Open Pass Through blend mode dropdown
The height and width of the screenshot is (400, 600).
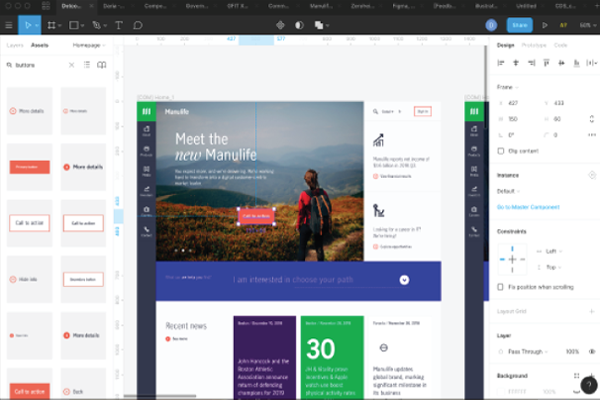coord(528,351)
